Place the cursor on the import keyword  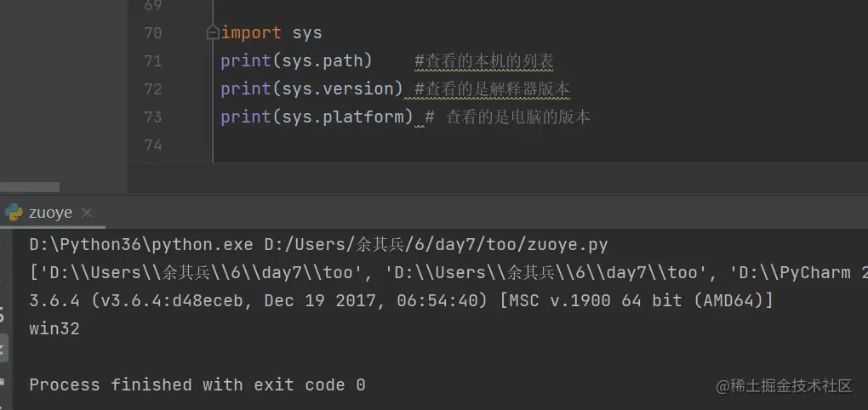click(251, 33)
